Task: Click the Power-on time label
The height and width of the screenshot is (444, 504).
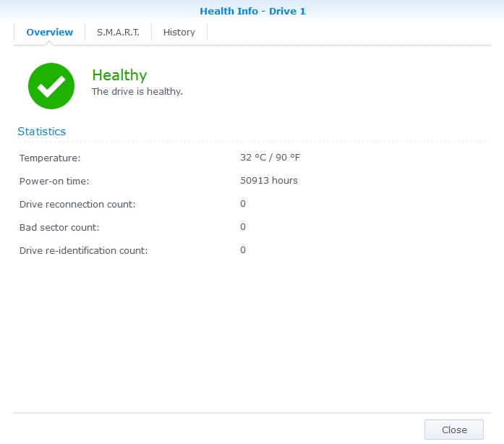Action: coord(54,181)
